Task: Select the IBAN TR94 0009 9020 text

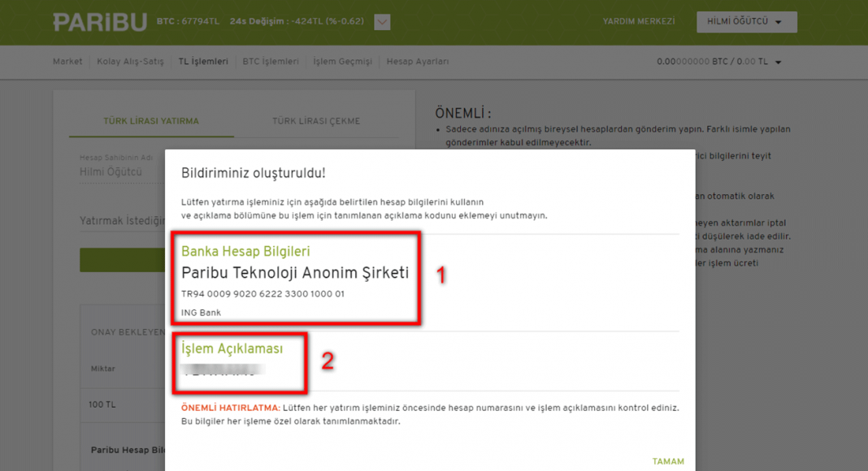Action: 263,294
